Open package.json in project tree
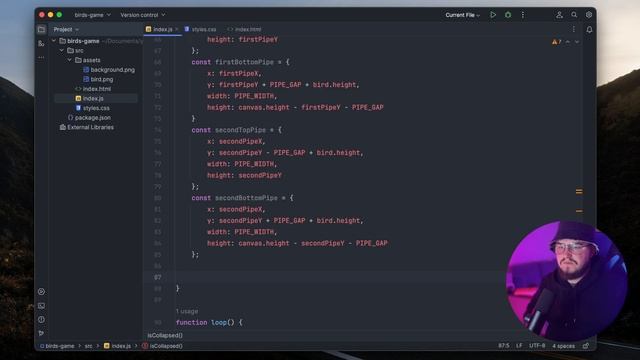The height and width of the screenshot is (360, 640). pos(93,118)
